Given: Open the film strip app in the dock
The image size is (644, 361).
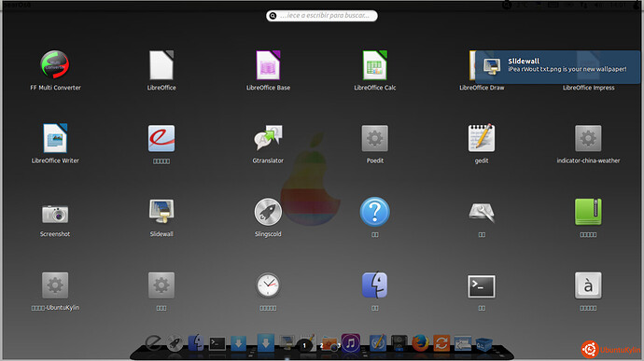Looking at the screenshot, I should point(399,343).
